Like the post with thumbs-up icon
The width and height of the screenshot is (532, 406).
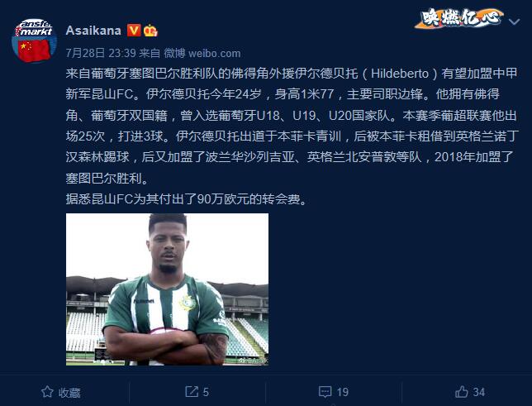[462, 392]
